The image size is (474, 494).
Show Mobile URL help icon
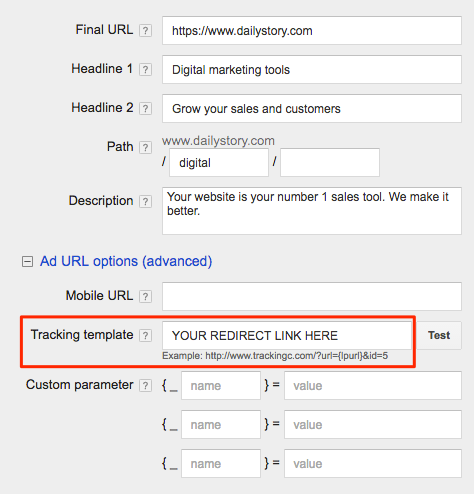pos(145,296)
